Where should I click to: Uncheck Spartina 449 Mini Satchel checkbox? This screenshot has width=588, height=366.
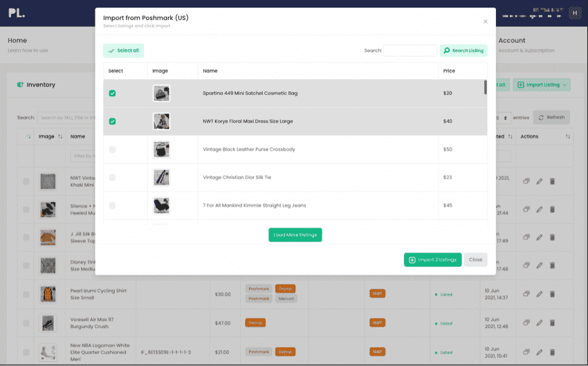[x=112, y=93]
